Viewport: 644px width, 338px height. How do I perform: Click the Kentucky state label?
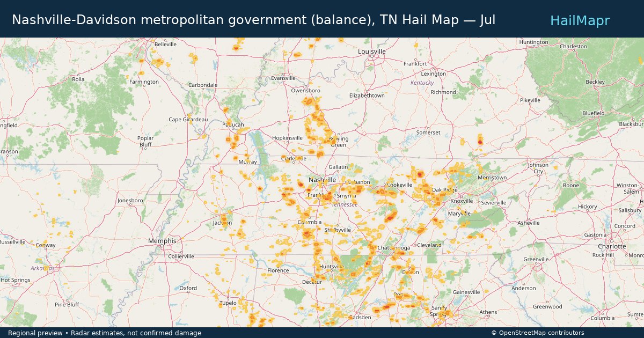pos(422,83)
